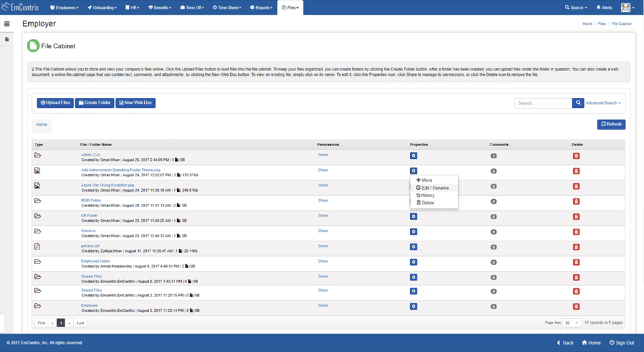644x352 pixels.
Task: Expand the Reports menu
Action: 261,7
